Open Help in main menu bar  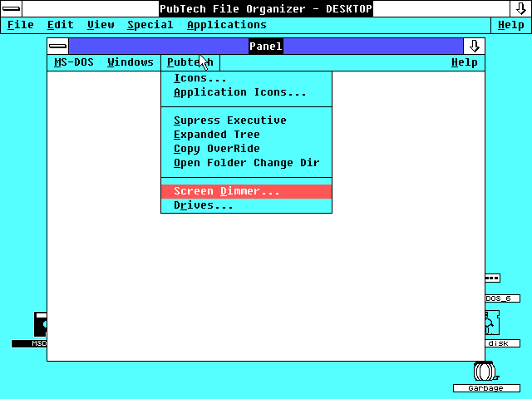click(511, 25)
